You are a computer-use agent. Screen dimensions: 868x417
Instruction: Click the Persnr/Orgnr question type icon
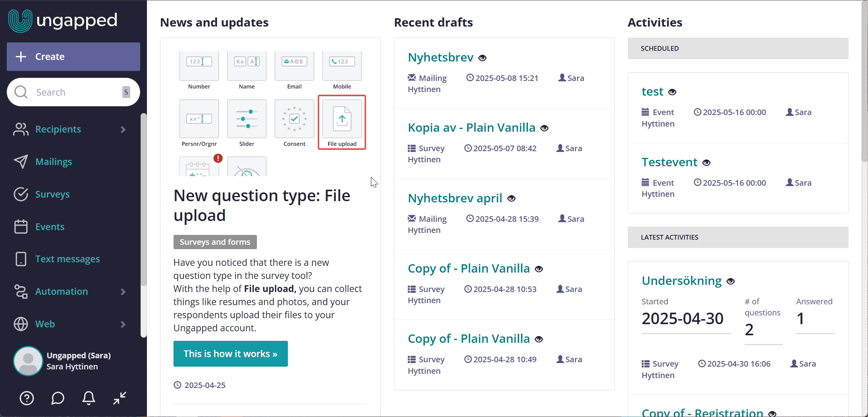pyautogui.click(x=199, y=119)
